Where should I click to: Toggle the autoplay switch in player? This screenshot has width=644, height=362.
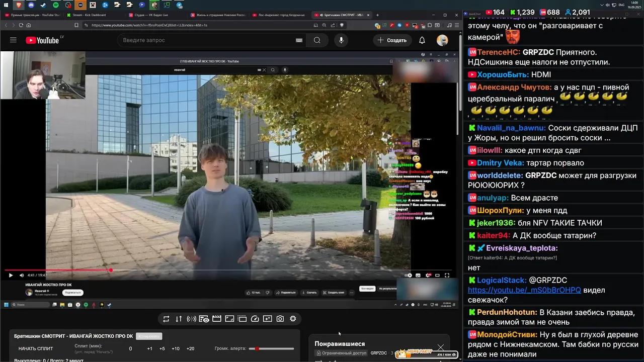[409, 275]
